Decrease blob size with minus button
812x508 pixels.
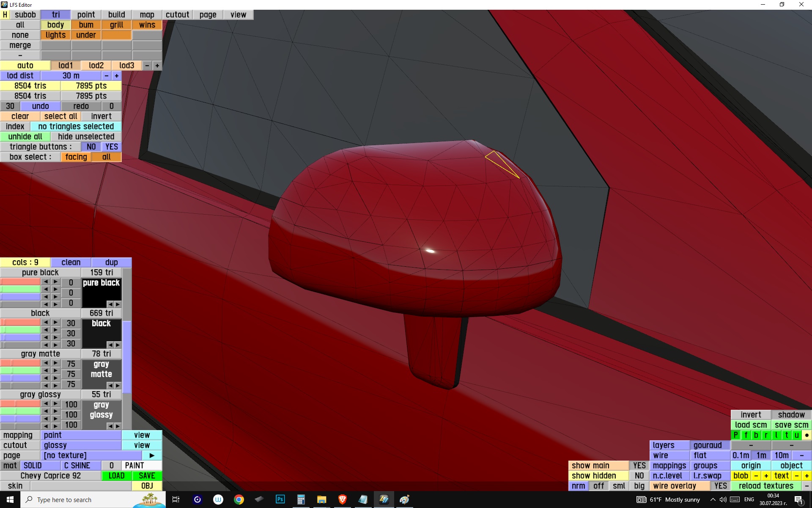(756, 475)
